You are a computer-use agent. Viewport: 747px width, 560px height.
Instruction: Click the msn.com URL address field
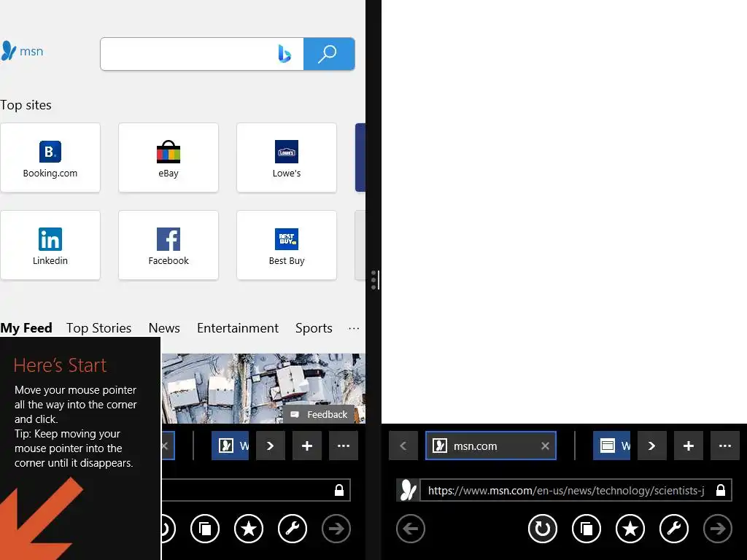(x=566, y=491)
